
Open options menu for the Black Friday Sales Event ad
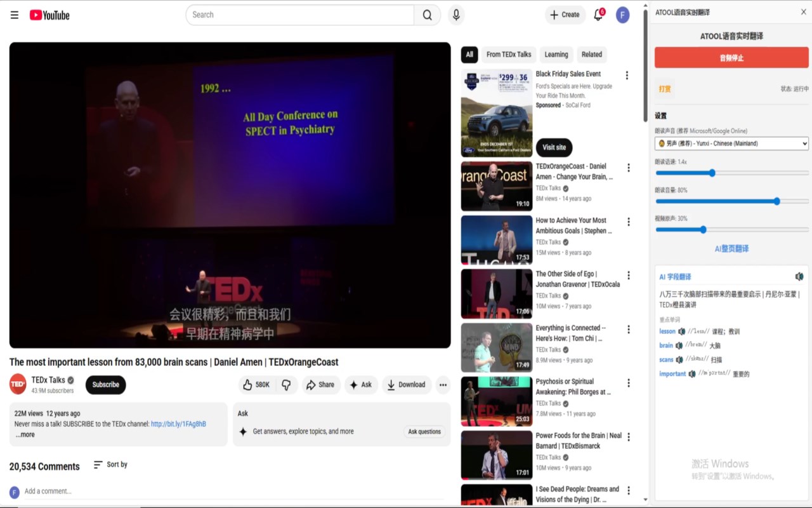[627, 76]
